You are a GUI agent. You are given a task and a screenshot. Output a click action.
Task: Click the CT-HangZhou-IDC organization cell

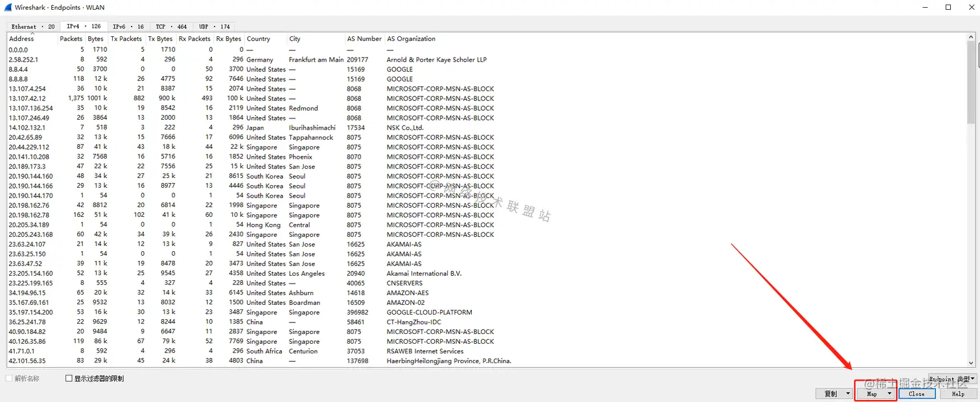[x=415, y=322]
